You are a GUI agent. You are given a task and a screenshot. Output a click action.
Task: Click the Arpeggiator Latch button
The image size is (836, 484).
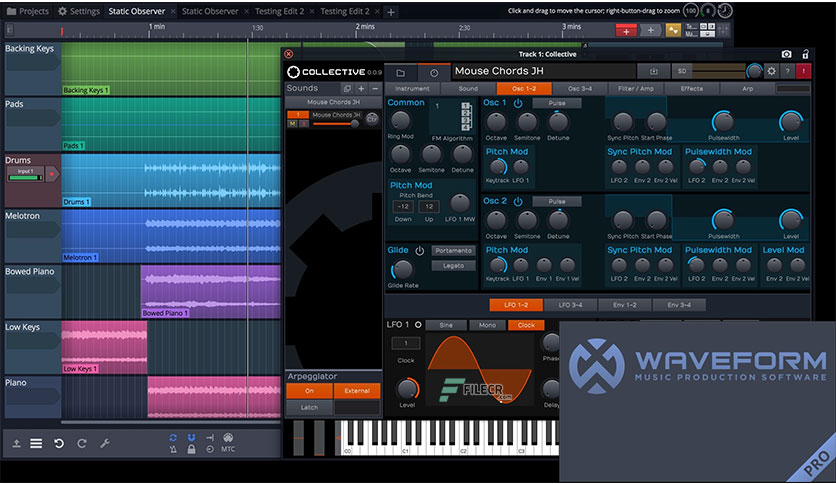(x=309, y=407)
